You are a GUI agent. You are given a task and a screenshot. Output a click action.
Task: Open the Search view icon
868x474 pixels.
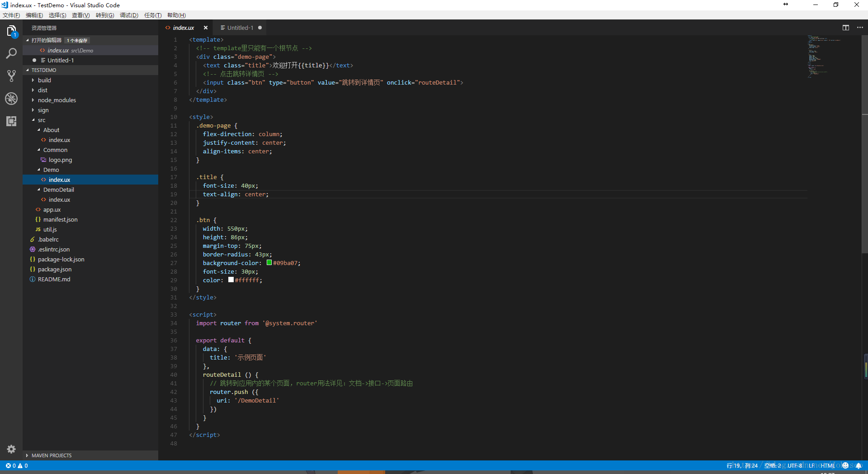(11, 53)
